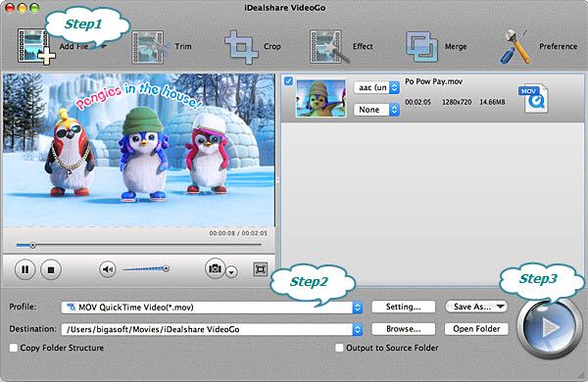Open snapshot options arrow
The width and height of the screenshot is (588, 382).
point(231,272)
